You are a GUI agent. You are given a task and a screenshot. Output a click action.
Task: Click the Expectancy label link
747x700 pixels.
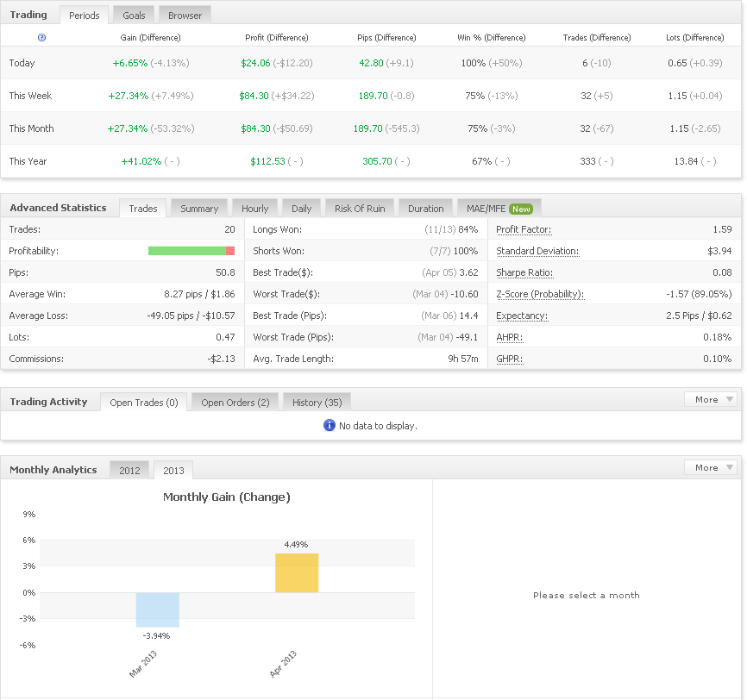pyautogui.click(x=522, y=316)
